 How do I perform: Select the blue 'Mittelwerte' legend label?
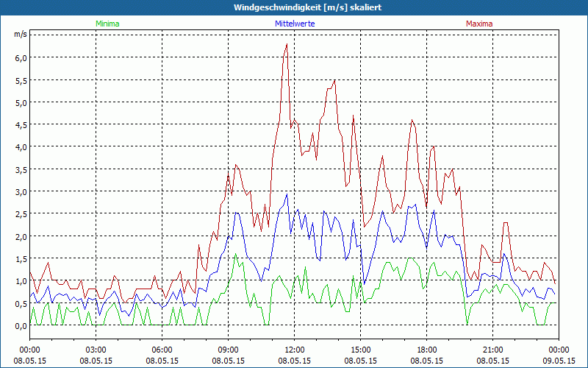[x=295, y=24]
